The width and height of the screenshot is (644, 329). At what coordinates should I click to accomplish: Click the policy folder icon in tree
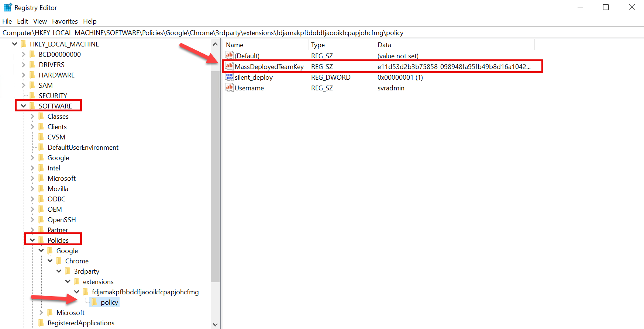click(94, 302)
